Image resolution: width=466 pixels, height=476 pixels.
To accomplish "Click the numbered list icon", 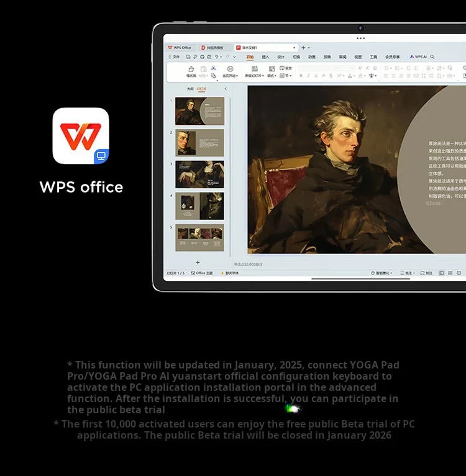I will 398,68.
